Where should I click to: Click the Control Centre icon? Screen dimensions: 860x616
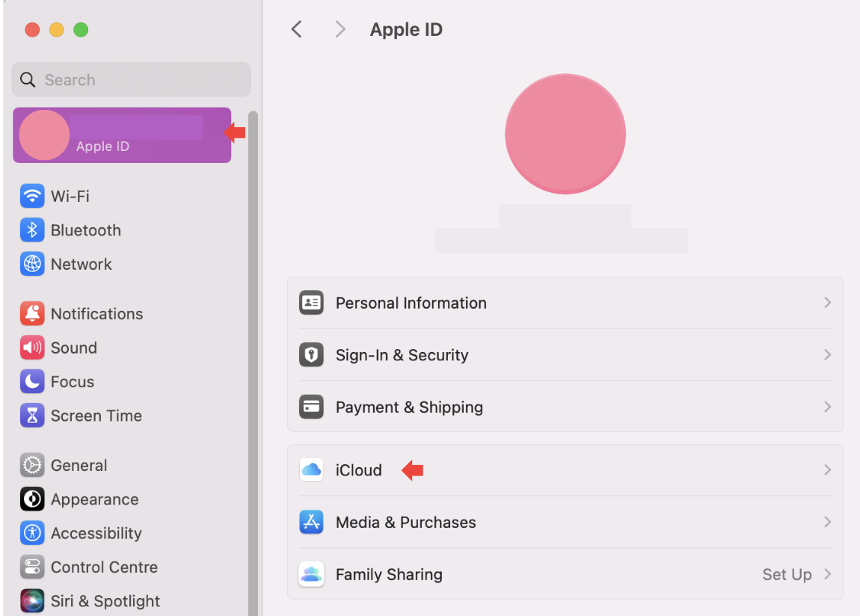point(32,567)
